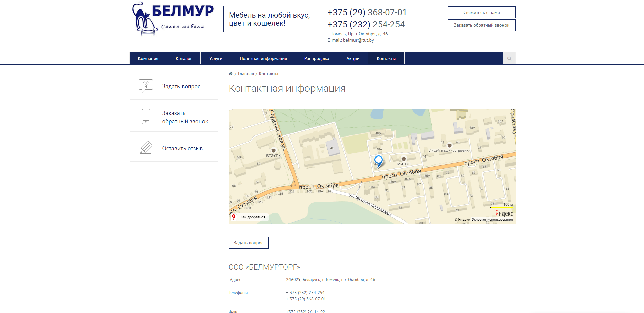644x313 pixels.
Task: Click phone number +375 (232) 254-254 in header
Action: [x=366, y=25]
